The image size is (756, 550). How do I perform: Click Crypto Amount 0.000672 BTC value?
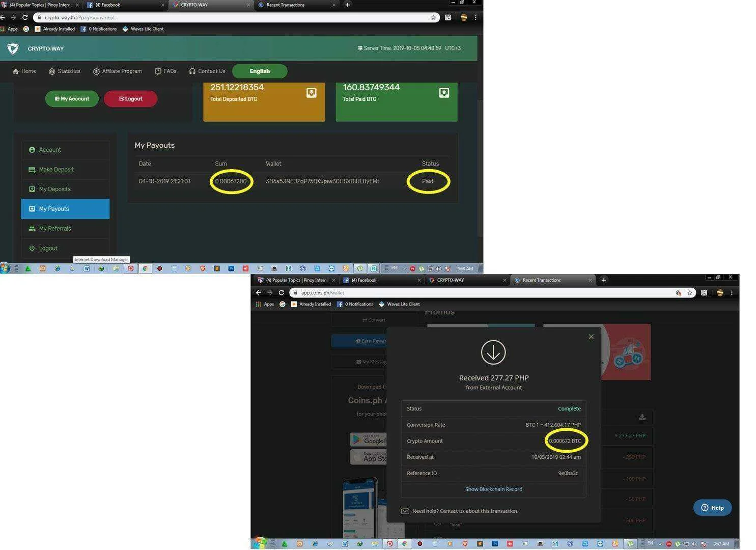coord(565,441)
